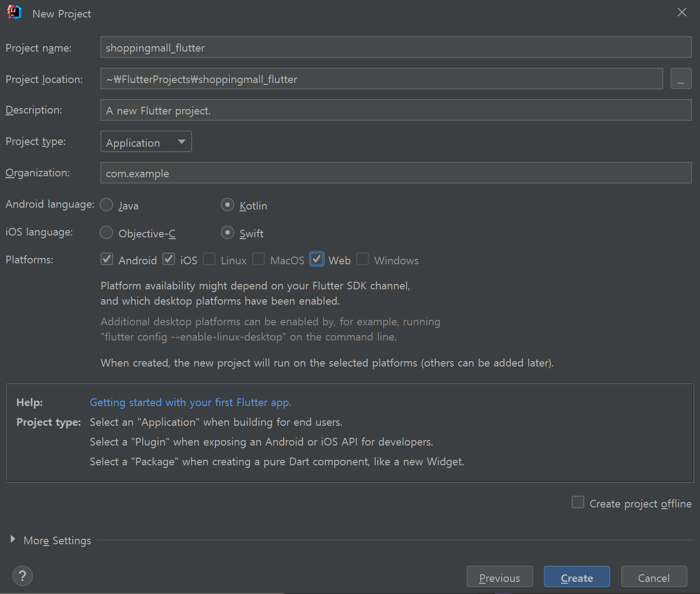Open the help question mark button

22,576
